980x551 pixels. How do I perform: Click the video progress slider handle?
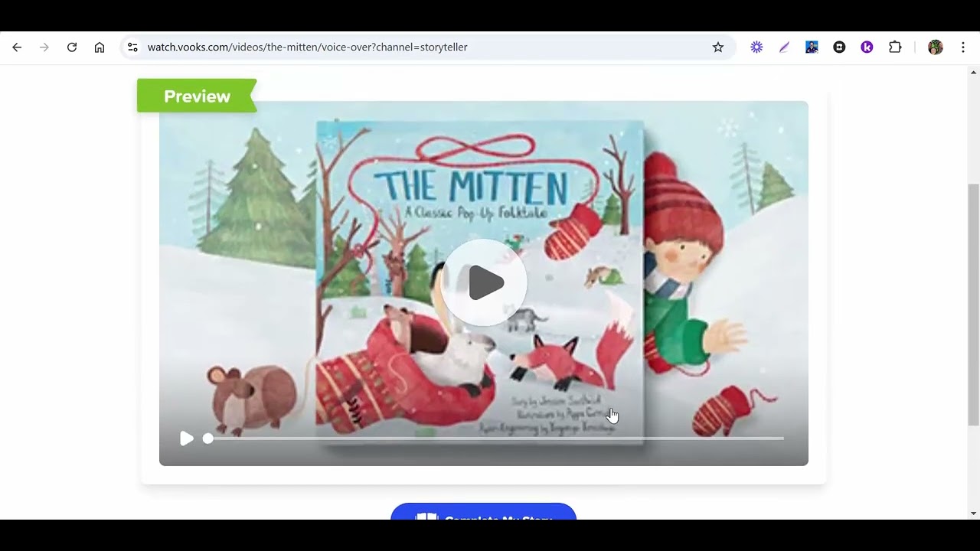(207, 439)
